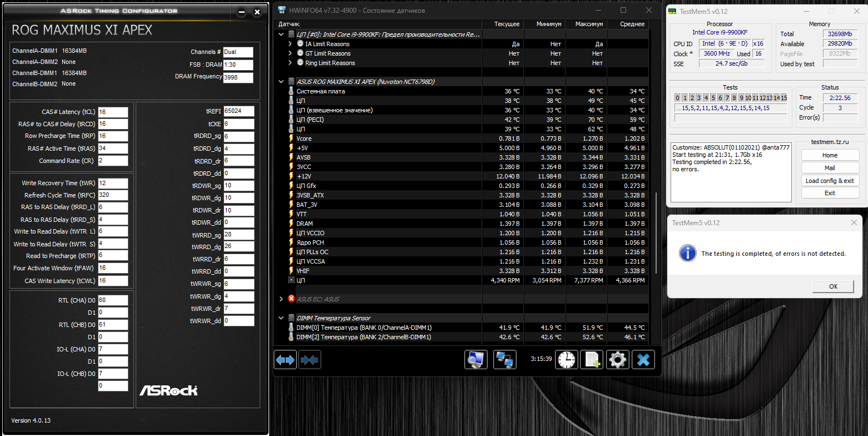Close the TestMem5 completion dialog with X
The width and height of the screenshot is (868, 436).
coord(854,223)
